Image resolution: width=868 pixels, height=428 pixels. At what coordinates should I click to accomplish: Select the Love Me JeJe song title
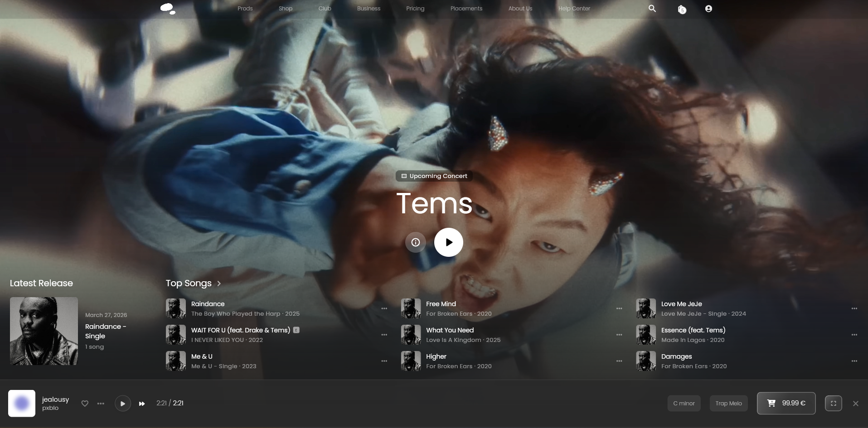[x=682, y=304]
